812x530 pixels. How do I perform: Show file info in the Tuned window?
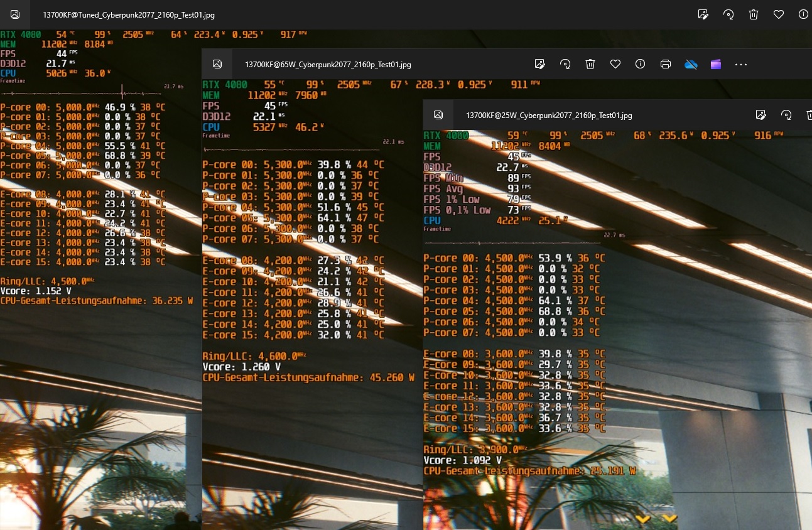pyautogui.click(x=803, y=14)
